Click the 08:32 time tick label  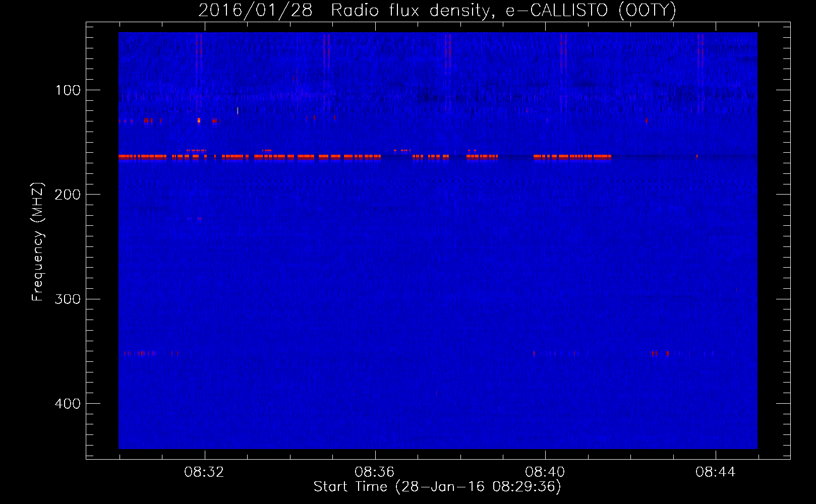point(204,472)
